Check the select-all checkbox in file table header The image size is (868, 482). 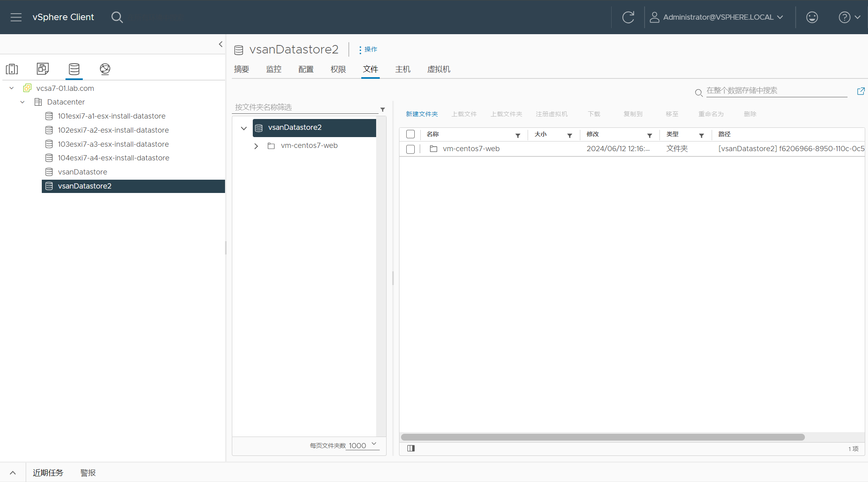tap(410, 134)
